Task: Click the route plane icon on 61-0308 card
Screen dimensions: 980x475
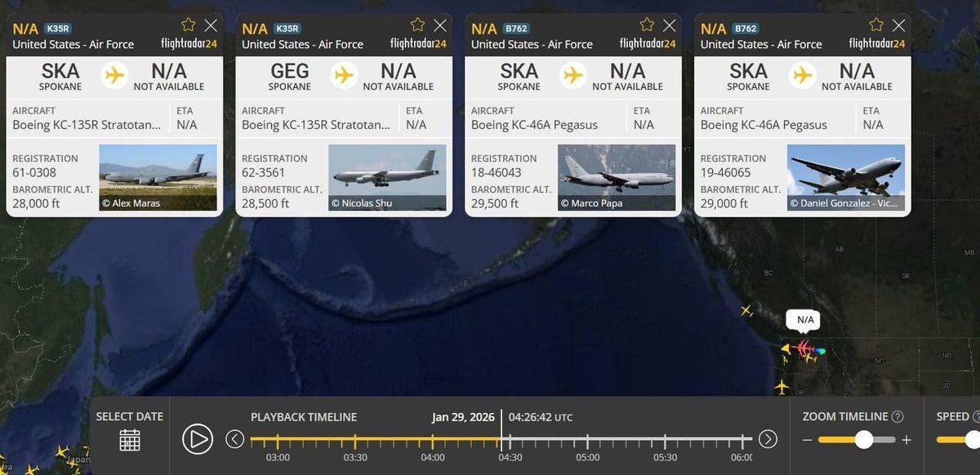Action: tap(115, 75)
